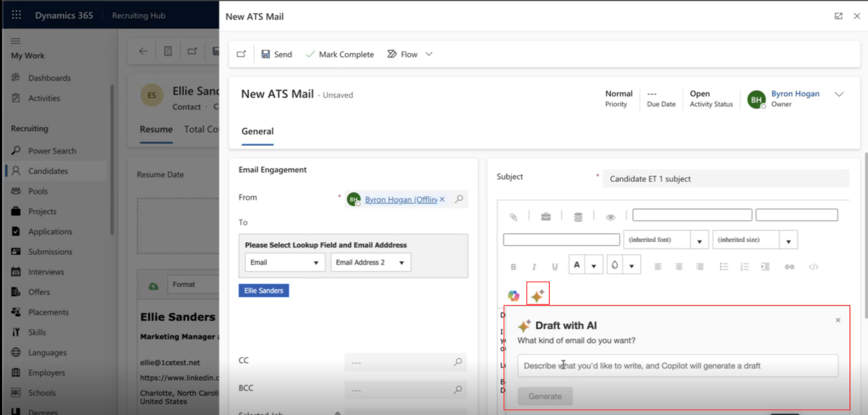Expand the Flow menu chevron

click(429, 54)
